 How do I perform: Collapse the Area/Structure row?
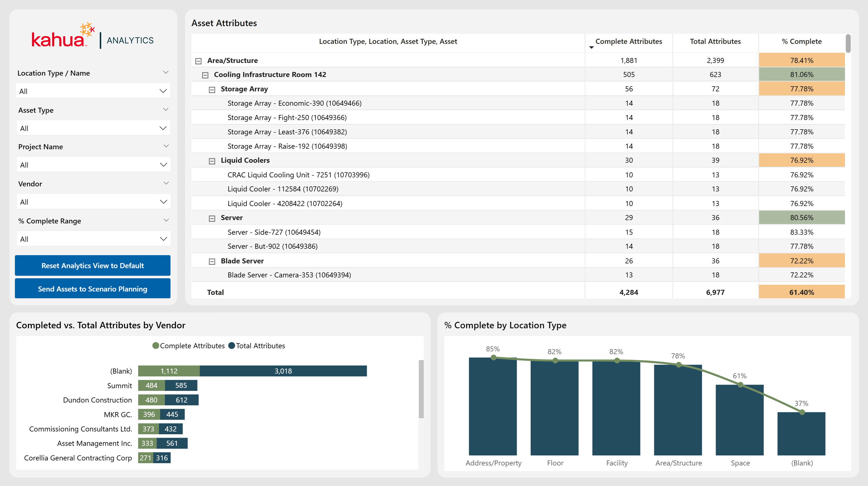[199, 61]
